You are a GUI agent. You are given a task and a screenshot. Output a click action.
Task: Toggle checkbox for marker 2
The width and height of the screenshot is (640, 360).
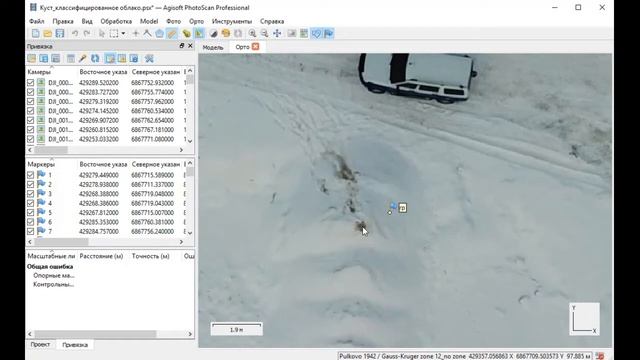(31, 184)
